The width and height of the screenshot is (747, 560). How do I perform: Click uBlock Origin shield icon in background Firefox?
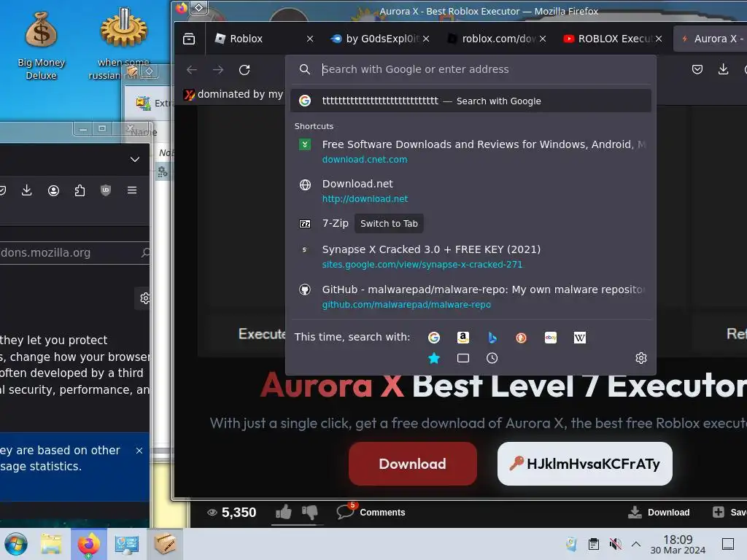106,190
